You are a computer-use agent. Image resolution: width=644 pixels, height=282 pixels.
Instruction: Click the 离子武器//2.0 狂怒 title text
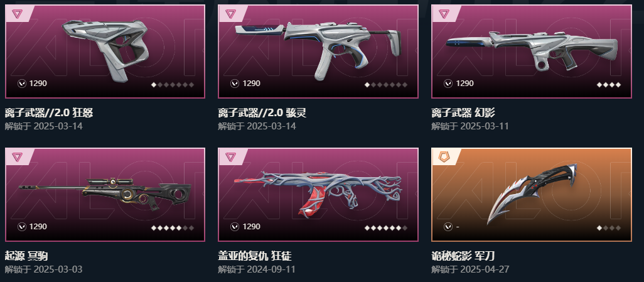coord(49,113)
